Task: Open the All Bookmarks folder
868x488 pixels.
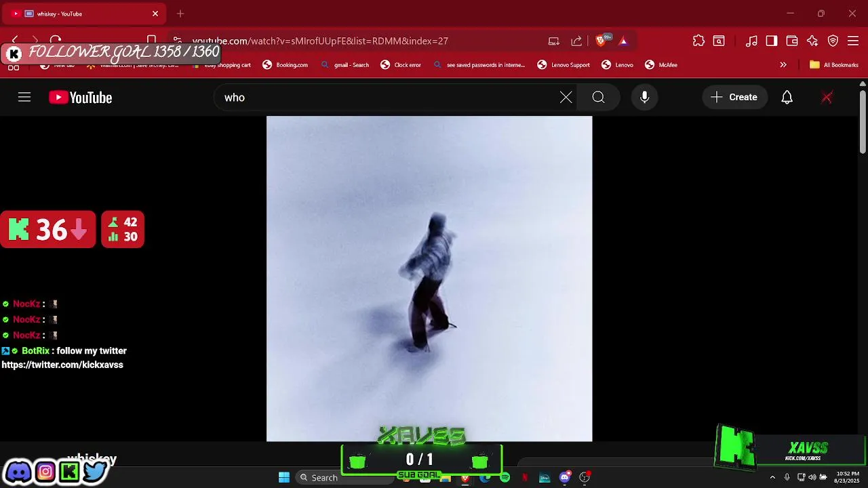Action: click(834, 65)
